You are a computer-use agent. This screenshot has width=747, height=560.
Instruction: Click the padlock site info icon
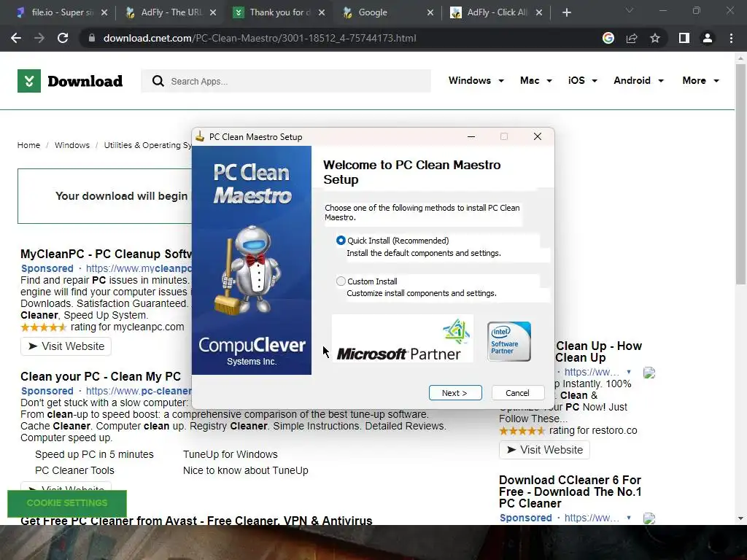tap(92, 38)
